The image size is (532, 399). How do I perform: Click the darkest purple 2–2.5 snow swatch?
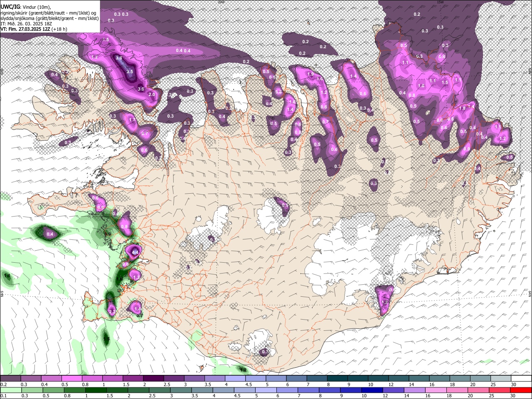tap(153, 379)
